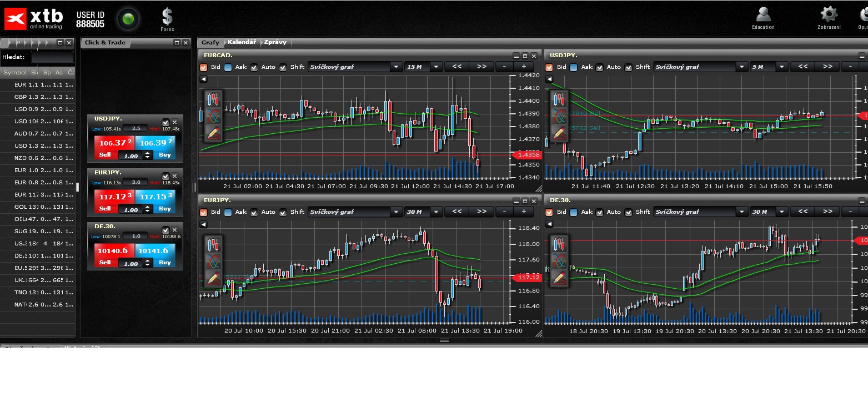
Task: Select pencil drawing tool on EURJPY chart
Action: (213, 278)
